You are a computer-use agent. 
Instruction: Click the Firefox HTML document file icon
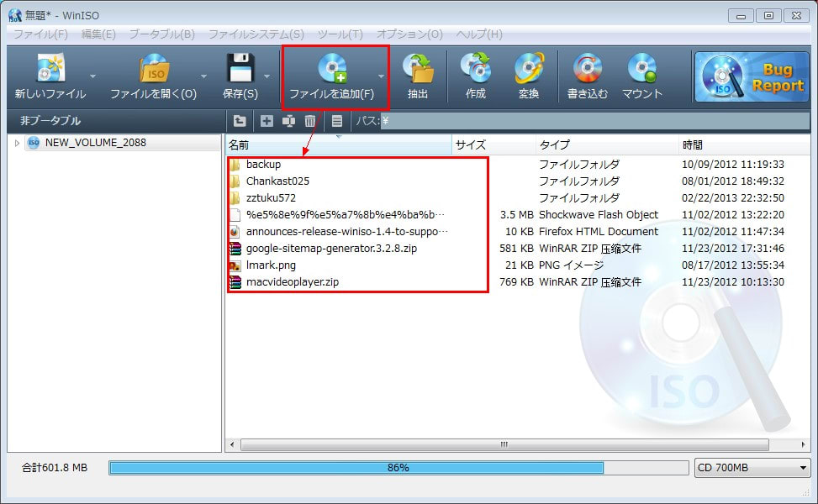235,231
